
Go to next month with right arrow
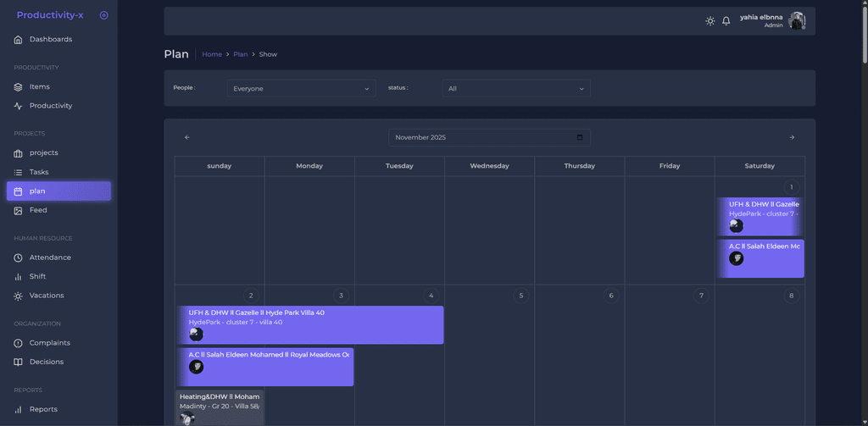792,137
